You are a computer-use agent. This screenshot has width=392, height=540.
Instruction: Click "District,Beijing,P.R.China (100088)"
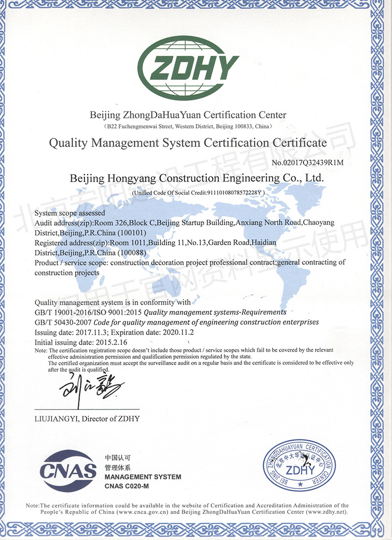90,253
